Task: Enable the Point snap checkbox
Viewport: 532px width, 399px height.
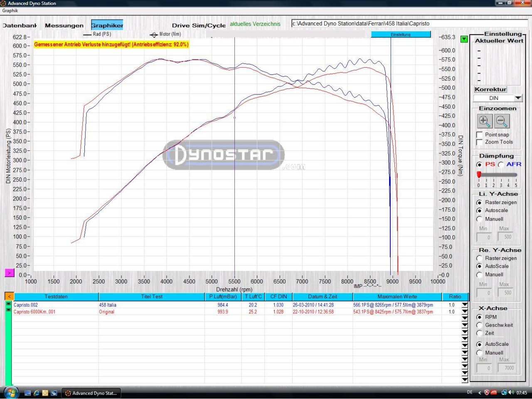Action: click(x=479, y=135)
